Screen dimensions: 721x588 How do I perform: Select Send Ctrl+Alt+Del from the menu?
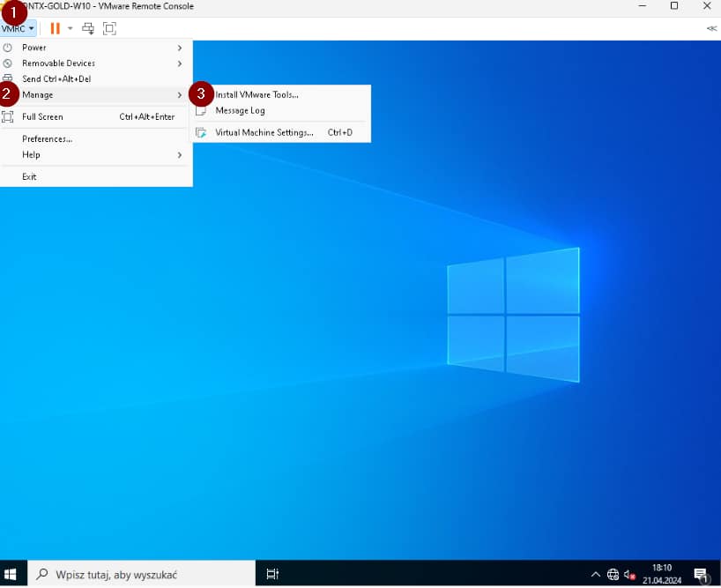coord(56,79)
